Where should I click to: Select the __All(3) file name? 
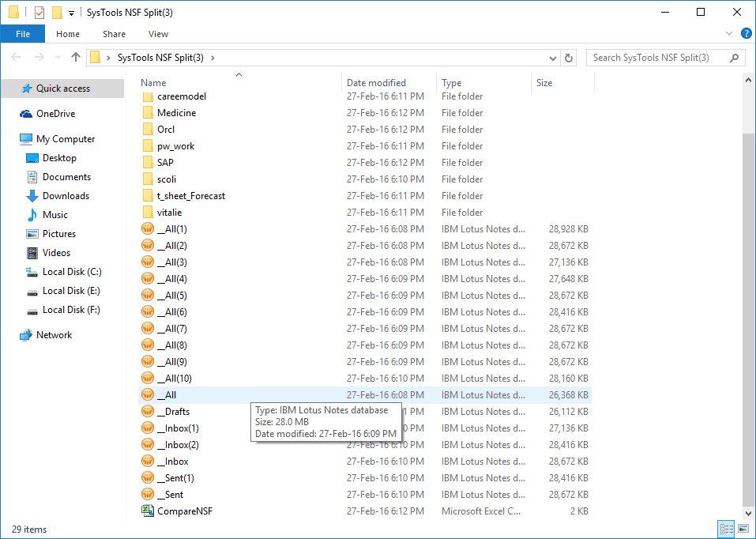(172, 262)
